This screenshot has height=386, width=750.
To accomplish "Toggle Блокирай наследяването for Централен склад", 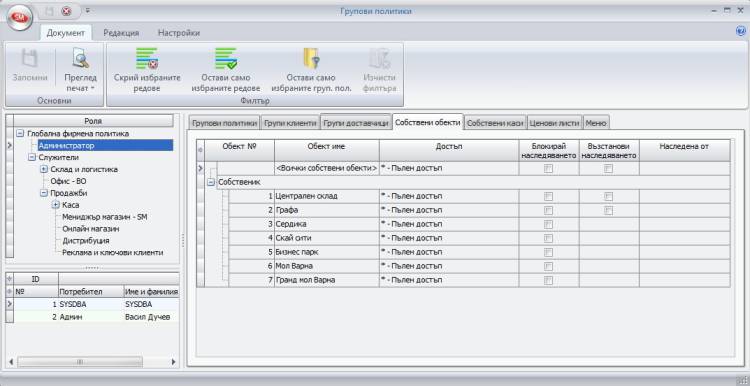I will [549, 196].
